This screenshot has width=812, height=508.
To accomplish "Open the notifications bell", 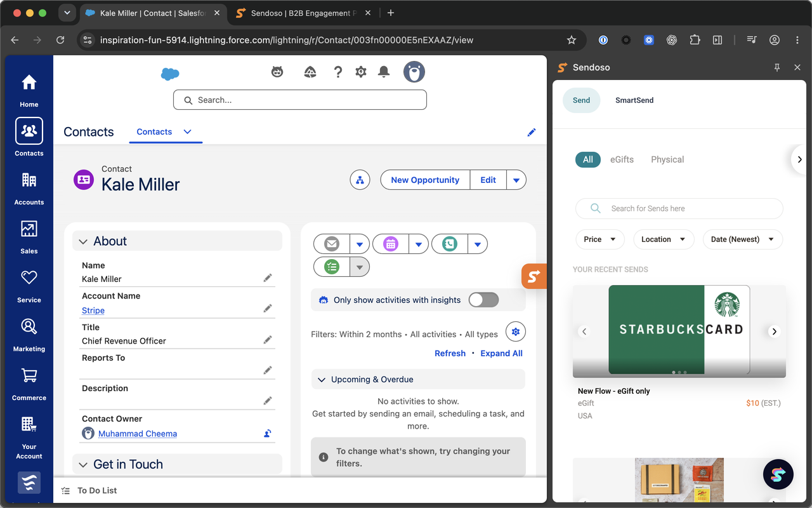I will click(x=384, y=72).
